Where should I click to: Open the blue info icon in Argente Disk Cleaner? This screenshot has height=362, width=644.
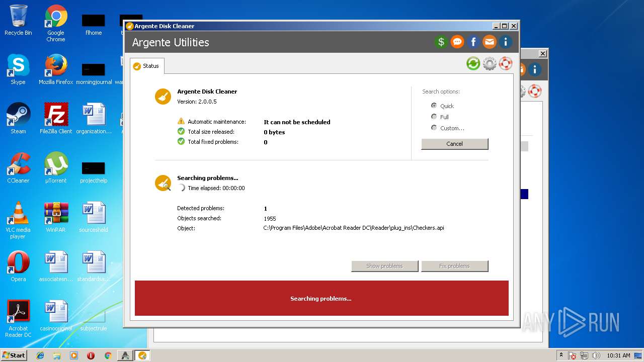[506, 42]
